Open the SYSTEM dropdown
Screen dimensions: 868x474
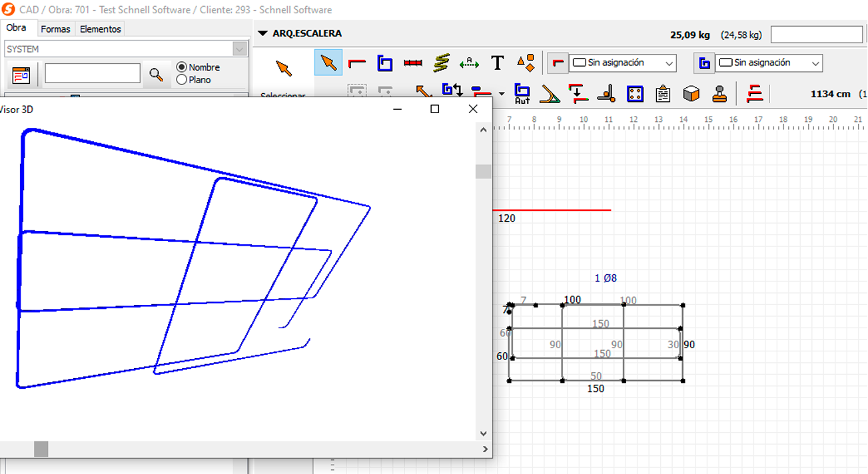[x=127, y=49]
